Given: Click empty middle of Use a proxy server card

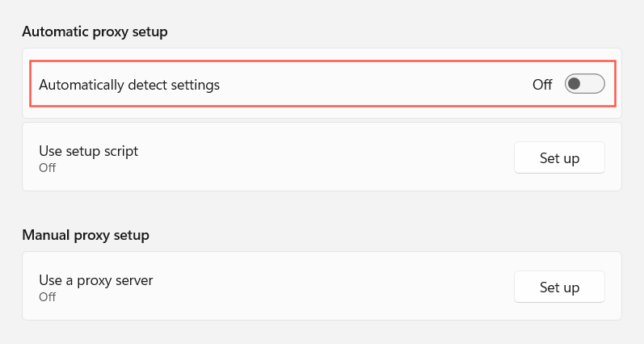Looking at the screenshot, I should (x=323, y=287).
